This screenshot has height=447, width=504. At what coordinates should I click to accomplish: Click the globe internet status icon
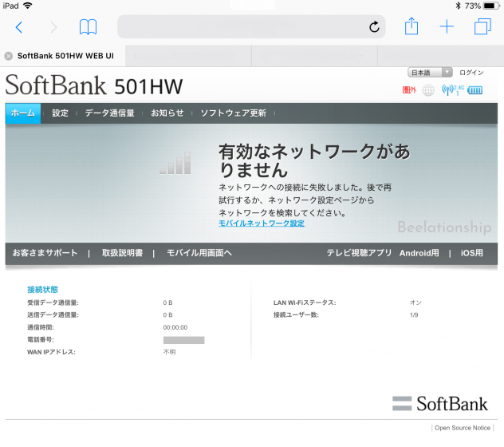click(x=428, y=90)
